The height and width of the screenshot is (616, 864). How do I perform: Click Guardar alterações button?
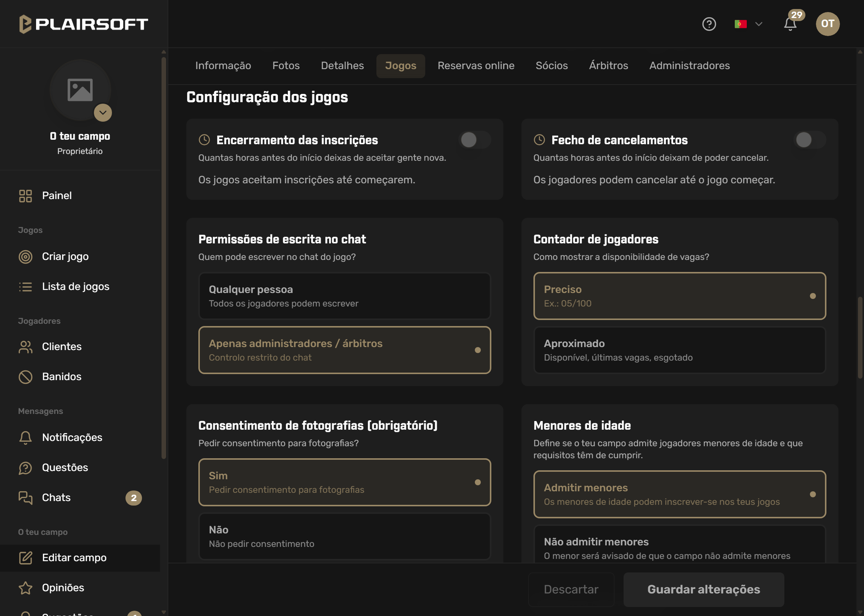[x=704, y=589]
